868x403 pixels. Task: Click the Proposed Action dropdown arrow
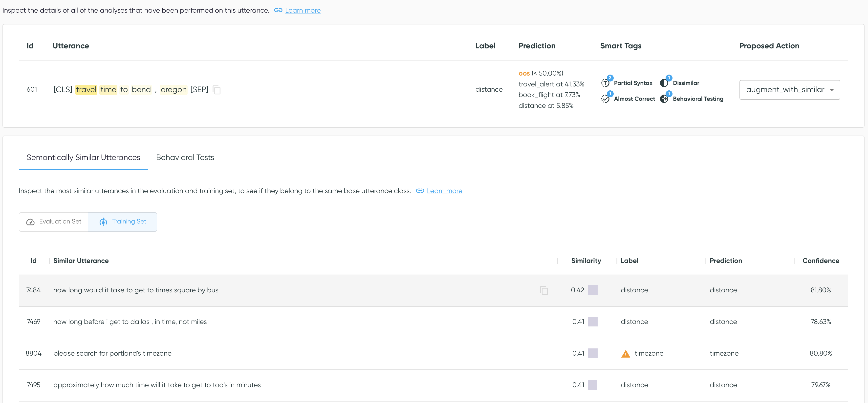(x=832, y=90)
